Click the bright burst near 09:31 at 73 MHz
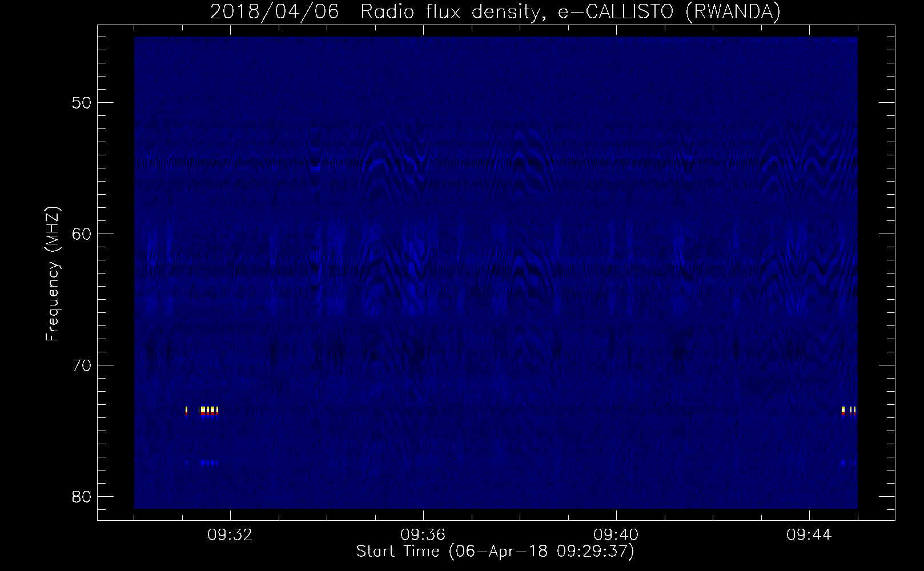924x571 pixels. coord(202,412)
